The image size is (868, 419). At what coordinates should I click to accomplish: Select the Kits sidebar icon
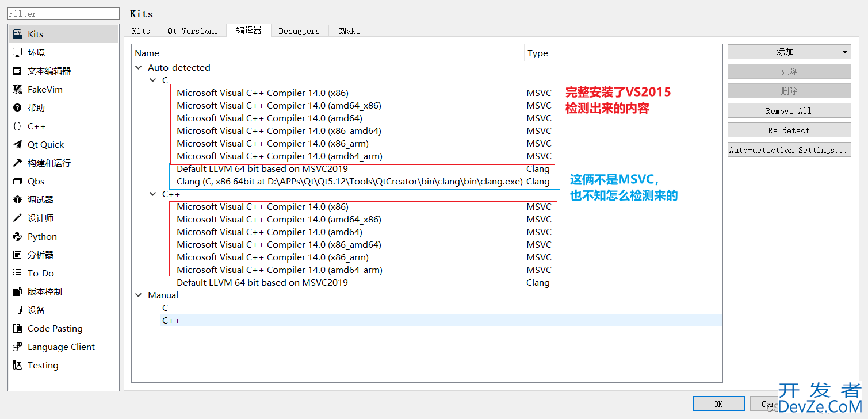[17, 34]
